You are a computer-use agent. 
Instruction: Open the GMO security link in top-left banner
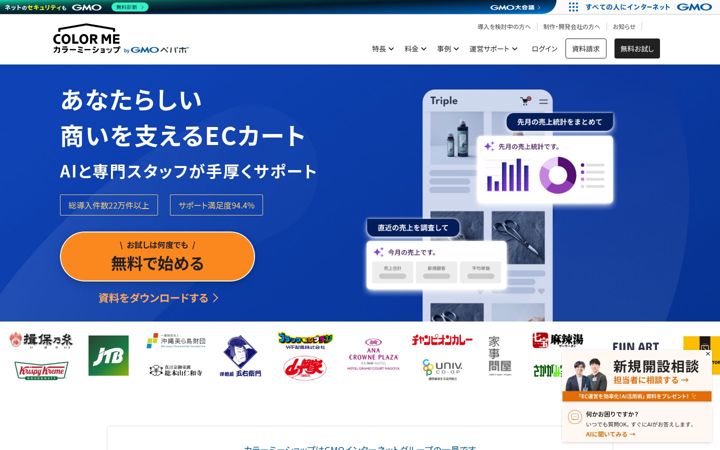click(x=53, y=7)
